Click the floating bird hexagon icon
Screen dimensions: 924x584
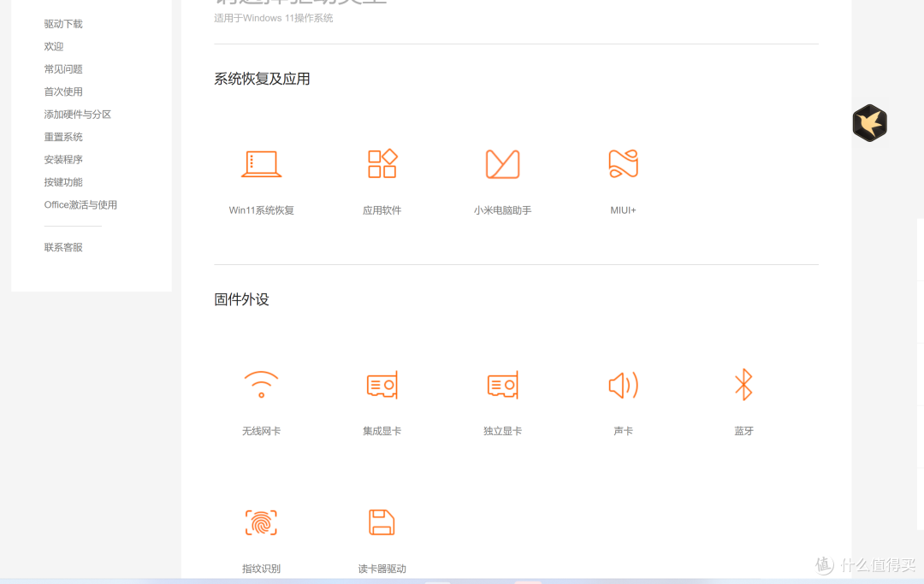point(870,123)
